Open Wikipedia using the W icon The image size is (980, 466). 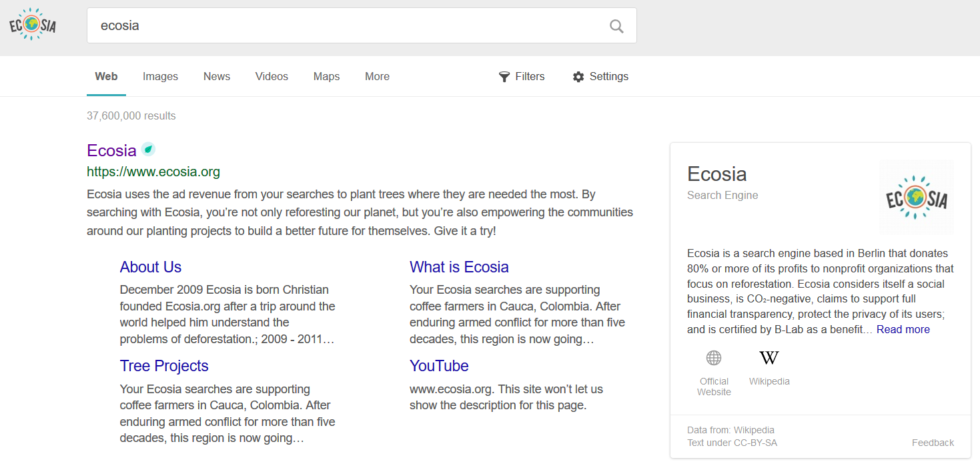coord(769,358)
